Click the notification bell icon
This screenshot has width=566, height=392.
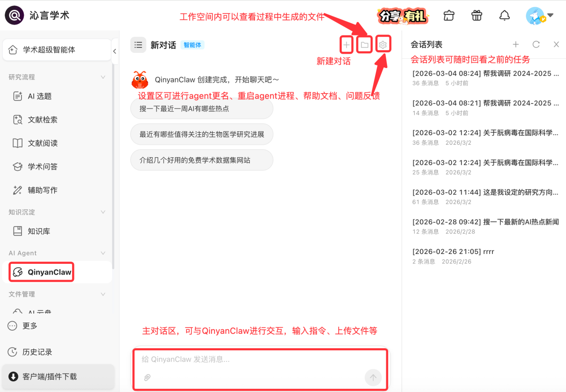click(x=504, y=16)
